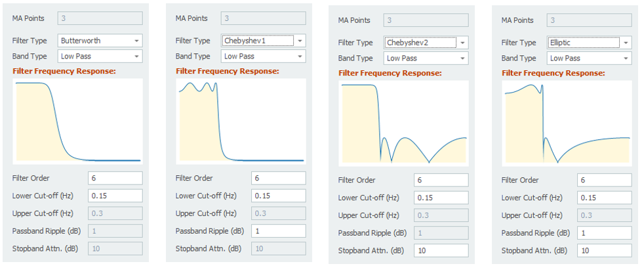This screenshot has width=644, height=266.
Task: Click Filter Order field in Butterworth panel
Action: point(115,178)
